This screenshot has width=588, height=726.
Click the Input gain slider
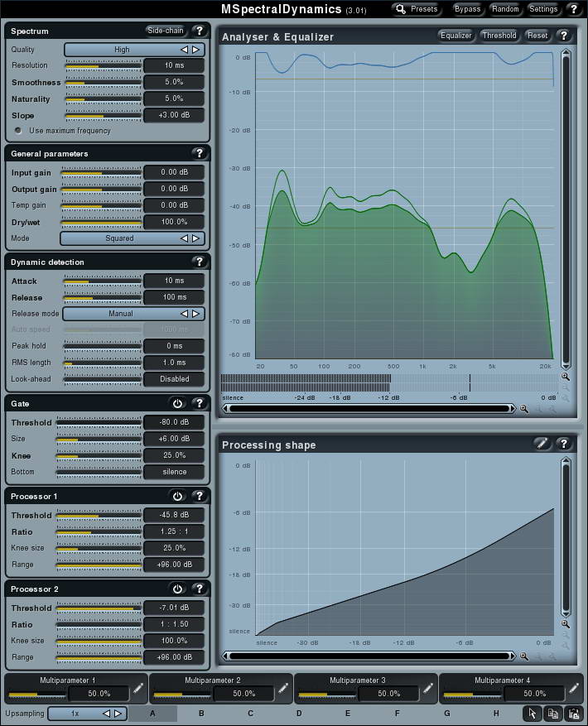[101, 173]
